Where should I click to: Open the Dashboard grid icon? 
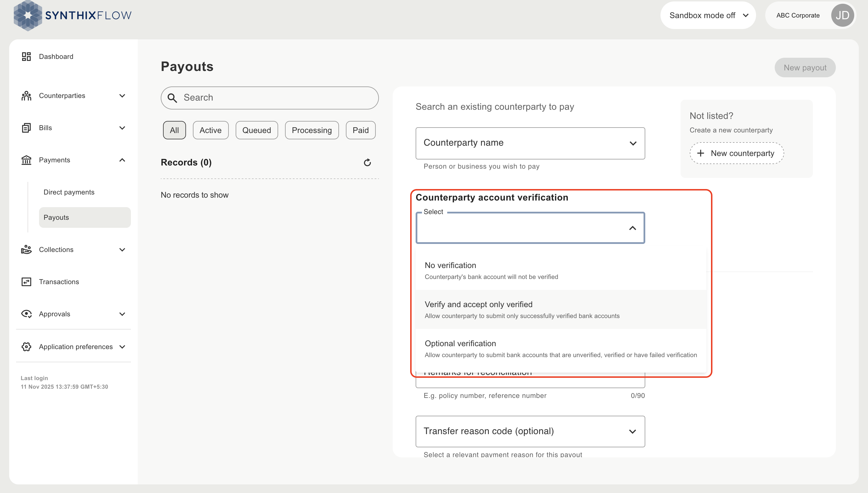(26, 57)
